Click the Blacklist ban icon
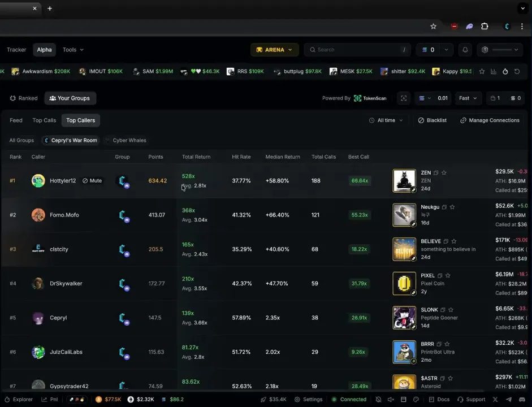Screen dimensions: 532x407 pyautogui.click(x=421, y=120)
